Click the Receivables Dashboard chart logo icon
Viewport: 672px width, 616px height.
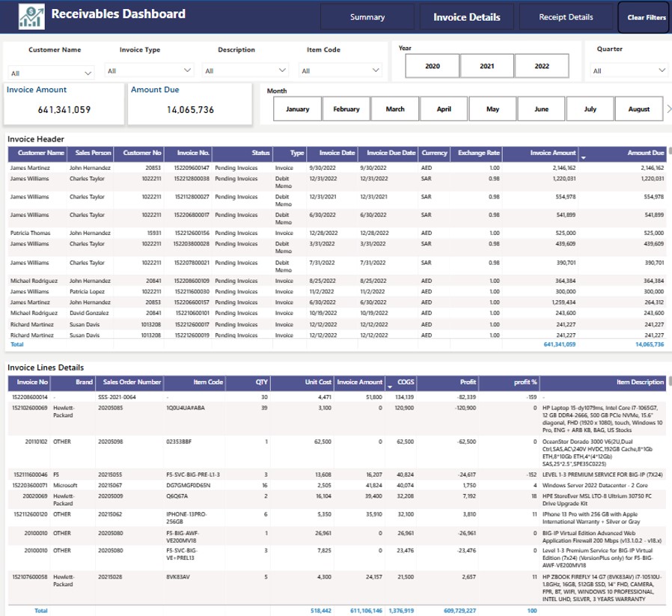click(x=31, y=16)
